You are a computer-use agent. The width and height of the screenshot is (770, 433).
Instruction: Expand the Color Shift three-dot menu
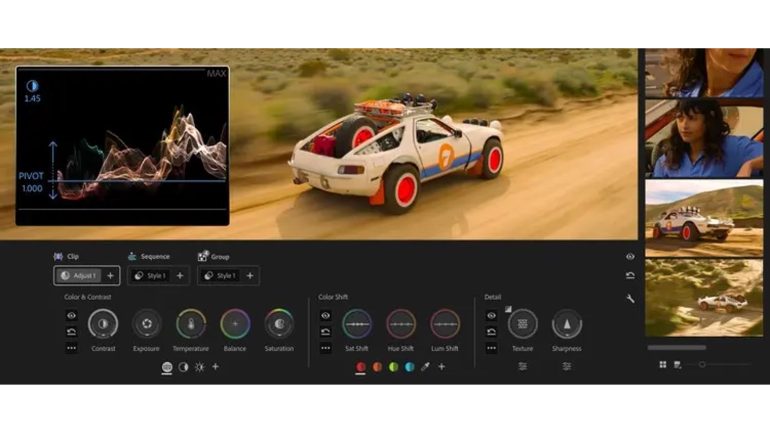(325, 348)
